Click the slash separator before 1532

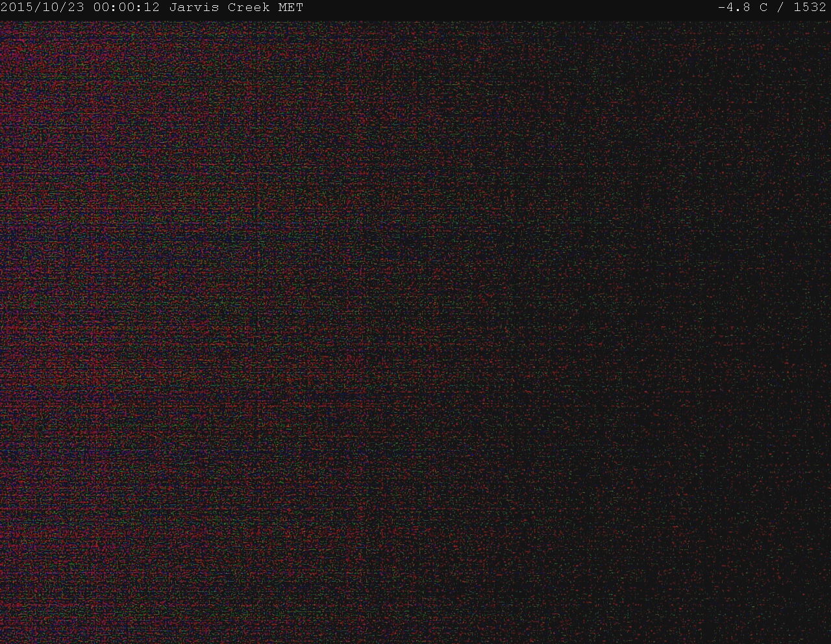pyautogui.click(x=780, y=8)
